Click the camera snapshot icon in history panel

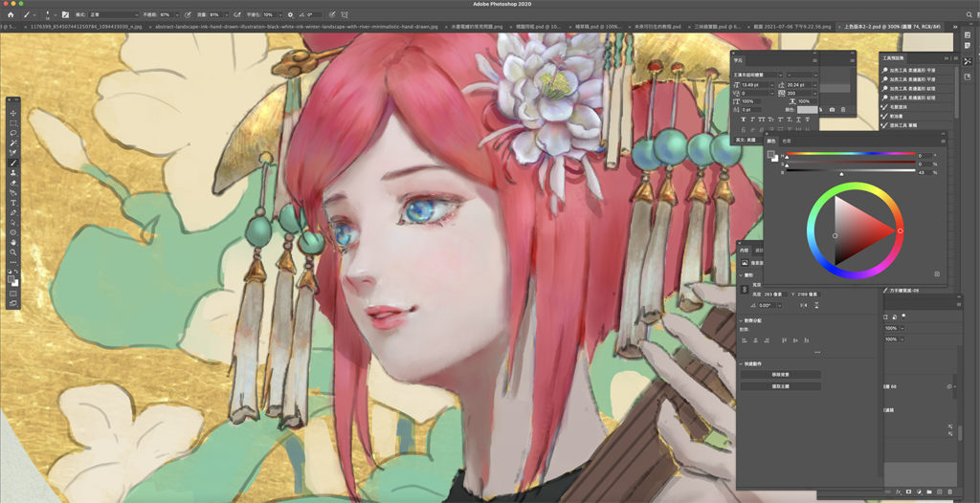click(832, 109)
